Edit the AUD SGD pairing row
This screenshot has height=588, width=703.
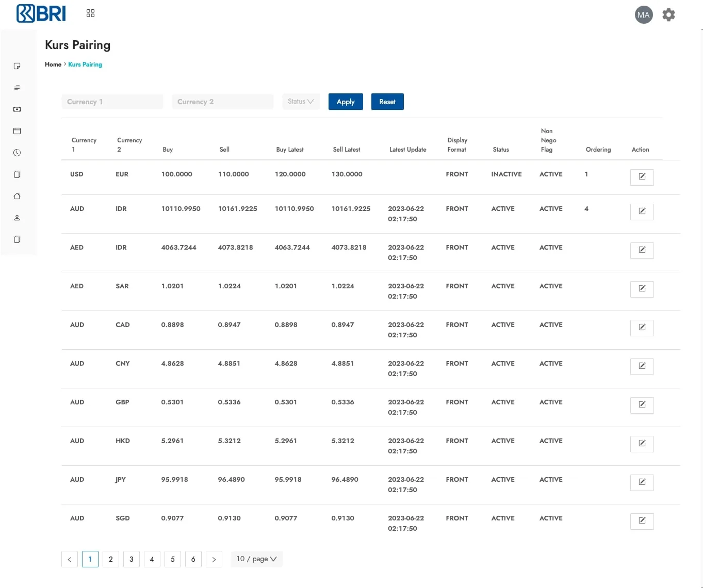[642, 521]
